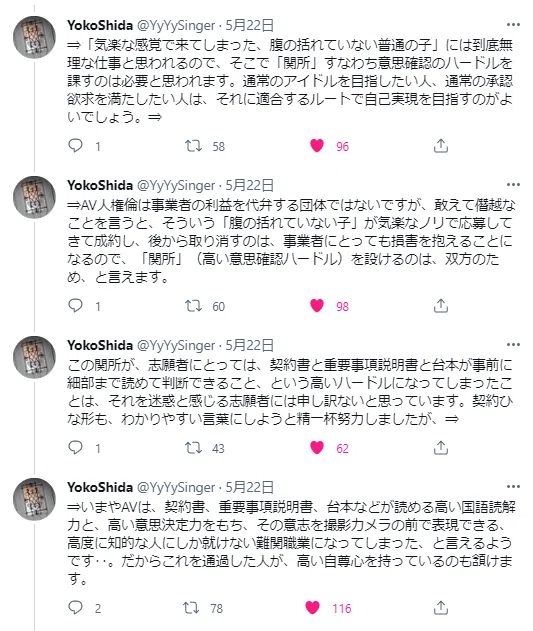This screenshot has width=533, height=631.
Task: Remove like from the tweet with 62 likes
Action: point(317,447)
